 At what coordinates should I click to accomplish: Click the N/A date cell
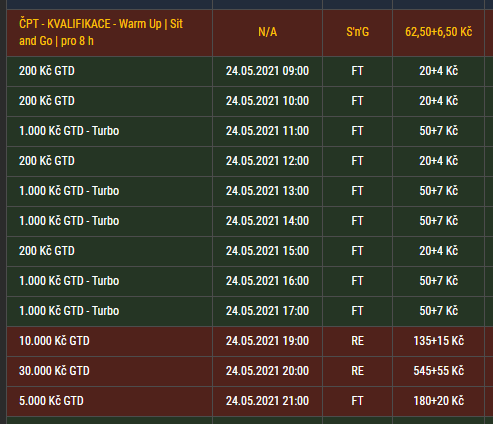[x=267, y=32]
